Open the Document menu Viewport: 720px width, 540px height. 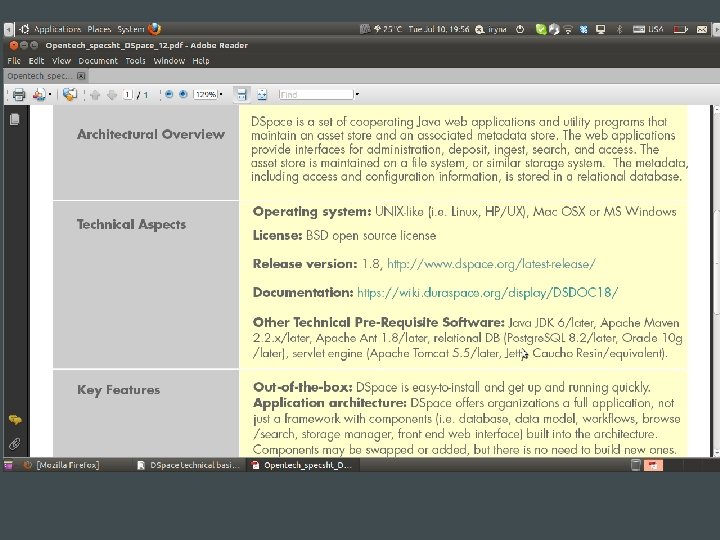pos(98,61)
